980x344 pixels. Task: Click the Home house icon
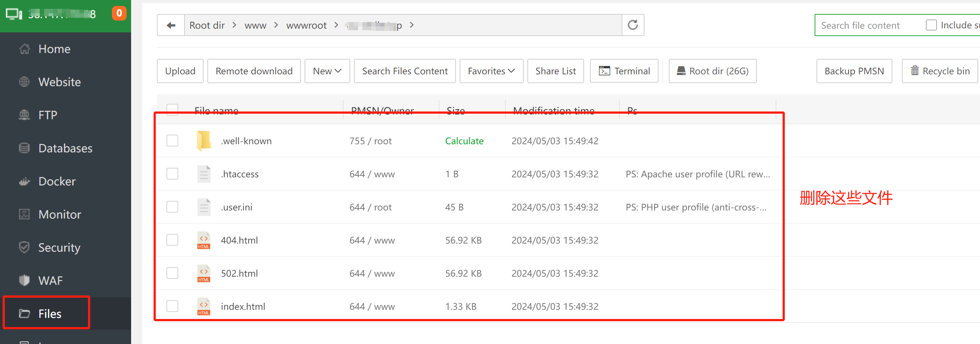[x=25, y=49]
